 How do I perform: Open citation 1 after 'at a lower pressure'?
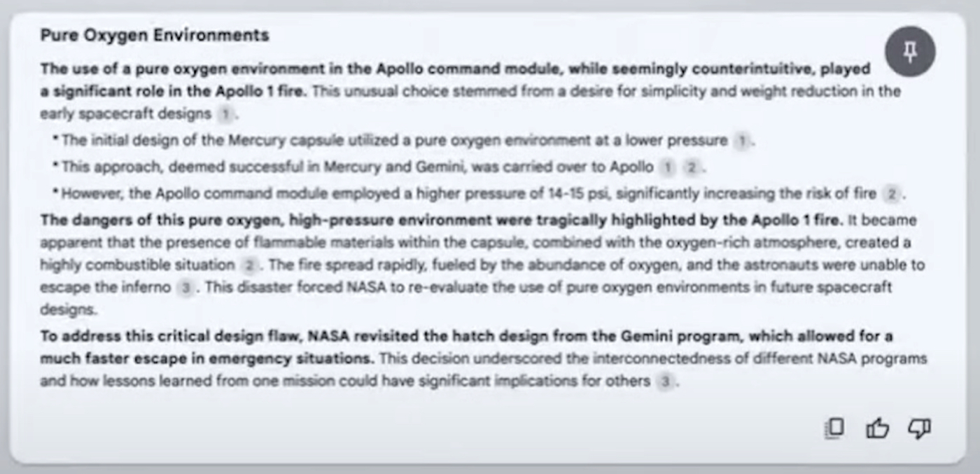point(741,141)
